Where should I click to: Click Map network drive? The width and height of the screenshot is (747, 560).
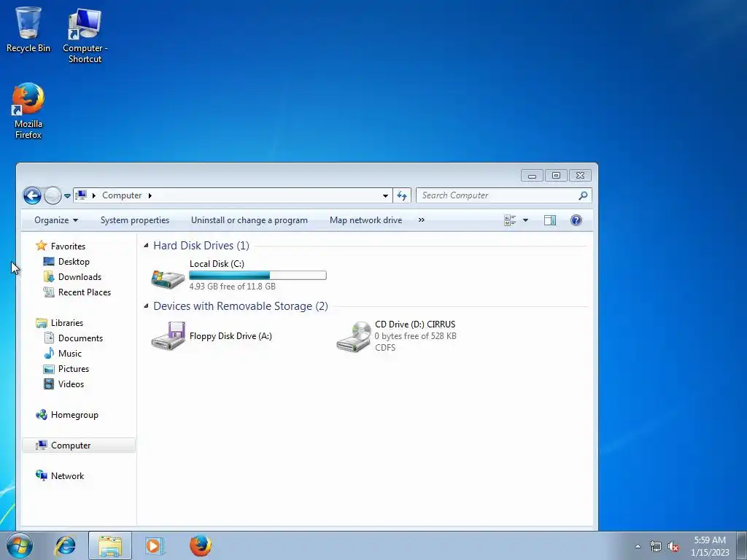point(366,220)
